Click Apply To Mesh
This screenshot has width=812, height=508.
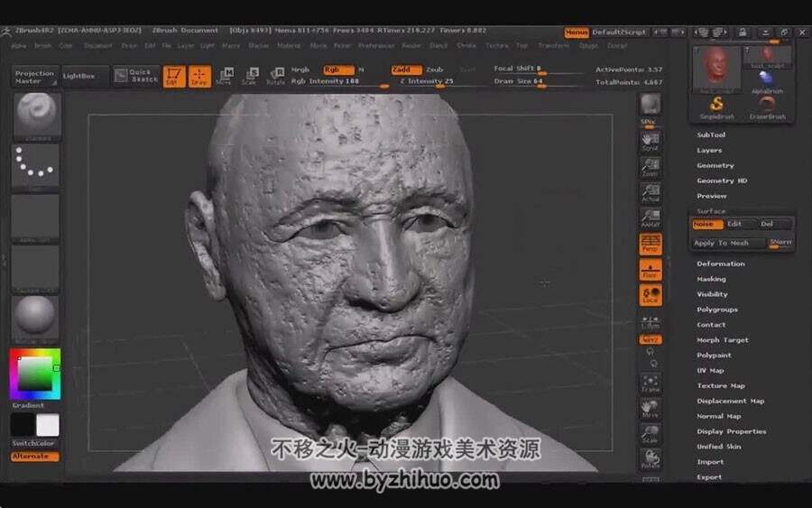point(728,243)
